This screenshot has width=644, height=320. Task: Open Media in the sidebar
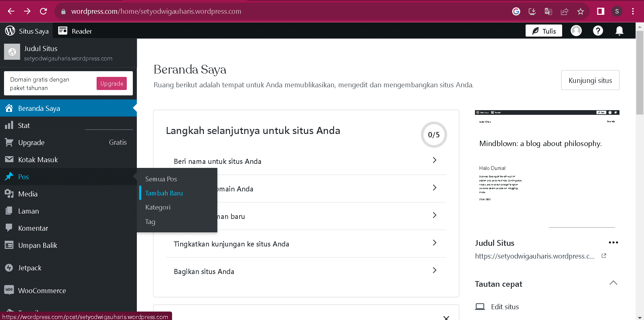pos(68,194)
